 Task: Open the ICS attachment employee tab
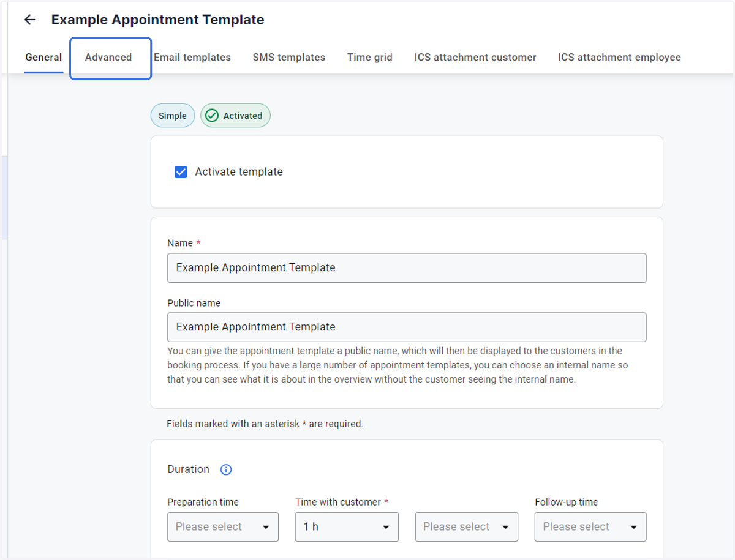pyautogui.click(x=619, y=58)
